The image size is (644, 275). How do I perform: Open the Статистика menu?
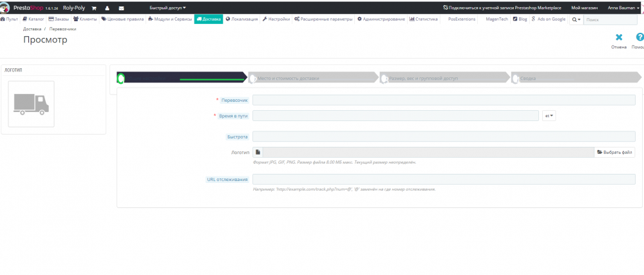(x=424, y=19)
